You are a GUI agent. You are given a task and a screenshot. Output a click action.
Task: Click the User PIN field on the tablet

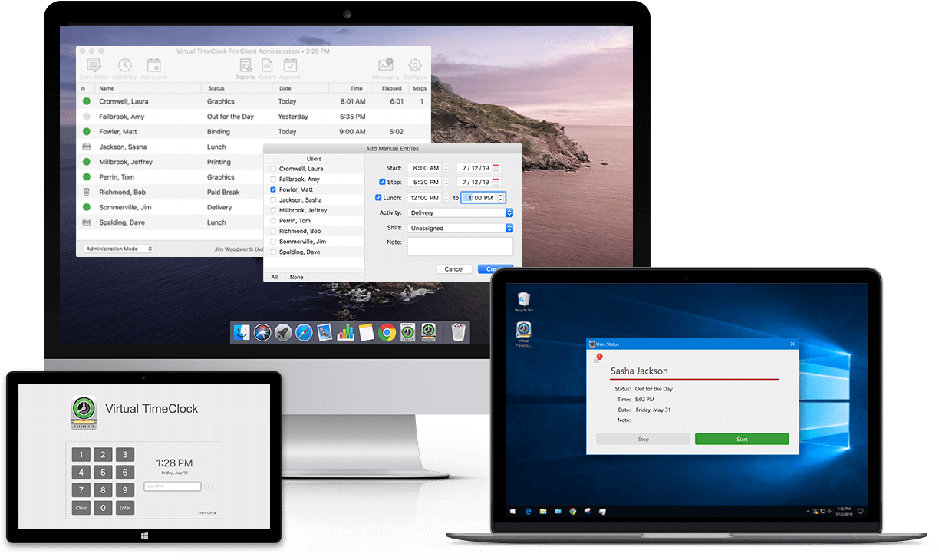173,486
